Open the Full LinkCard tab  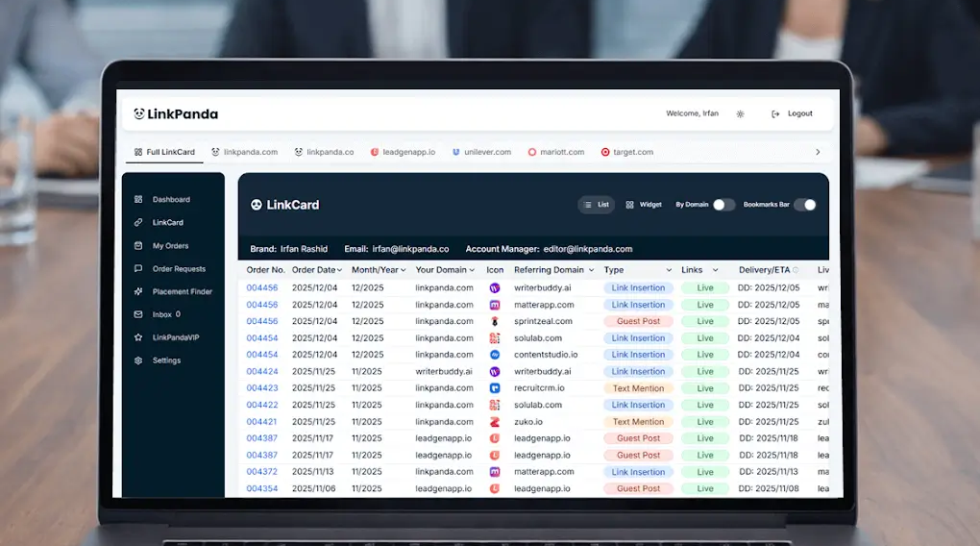pos(164,152)
